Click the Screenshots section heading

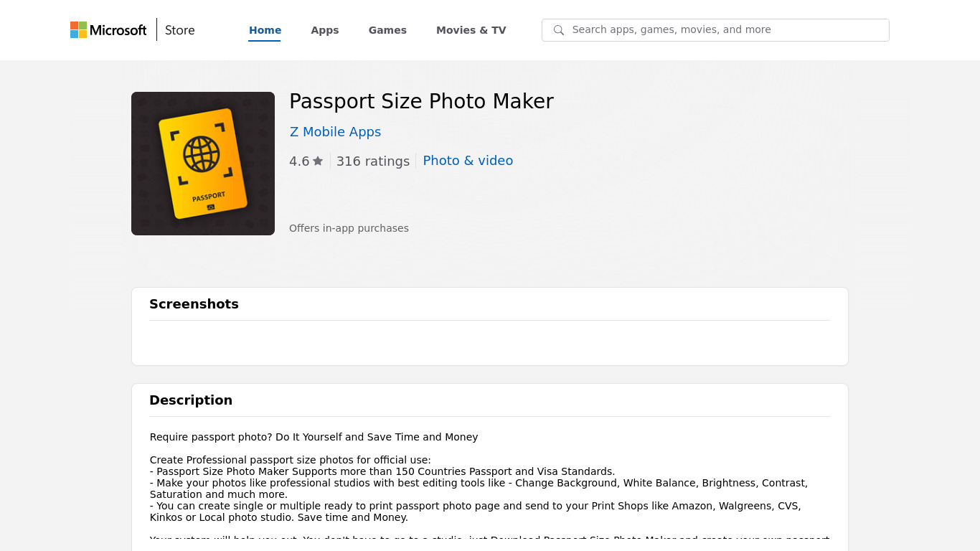194,304
